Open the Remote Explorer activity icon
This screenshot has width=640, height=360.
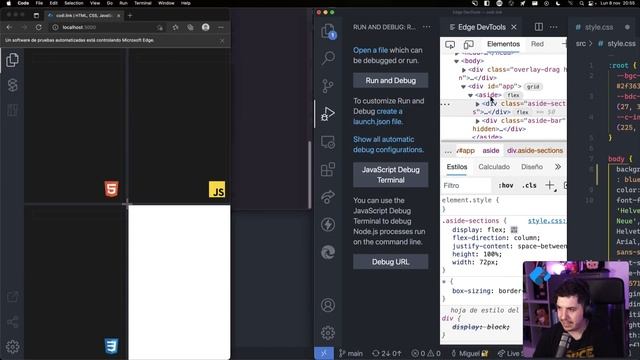tap(328, 142)
